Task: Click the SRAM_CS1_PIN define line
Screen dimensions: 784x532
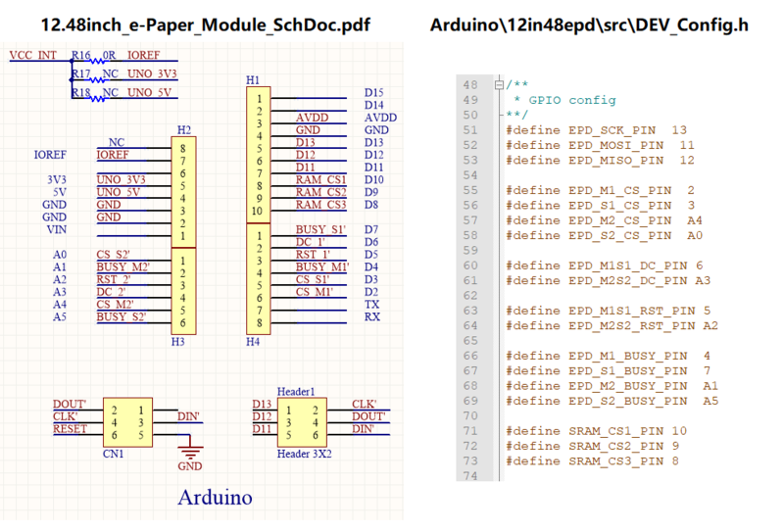Action: (597, 431)
